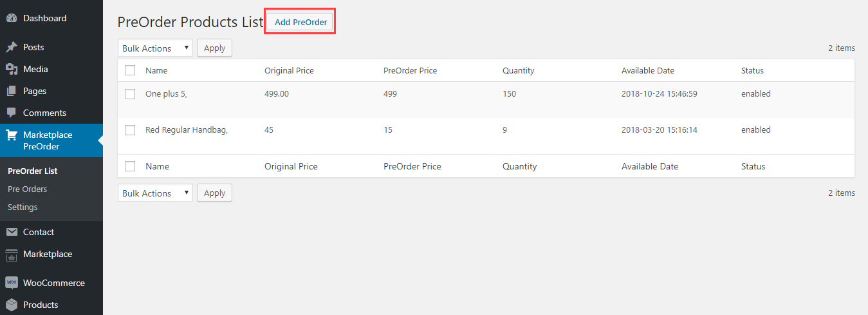Click the Marketplace PreOrder cart icon
The image size is (868, 315).
(12, 135)
